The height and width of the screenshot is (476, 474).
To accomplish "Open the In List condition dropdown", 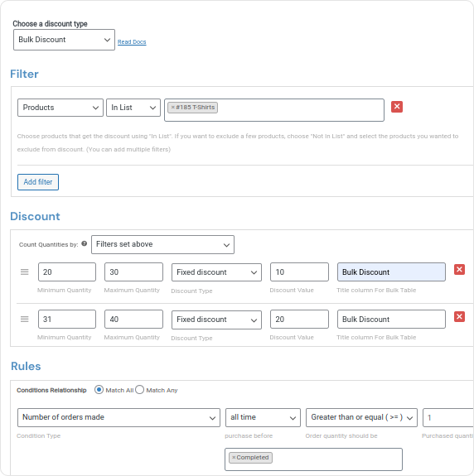I will [133, 108].
